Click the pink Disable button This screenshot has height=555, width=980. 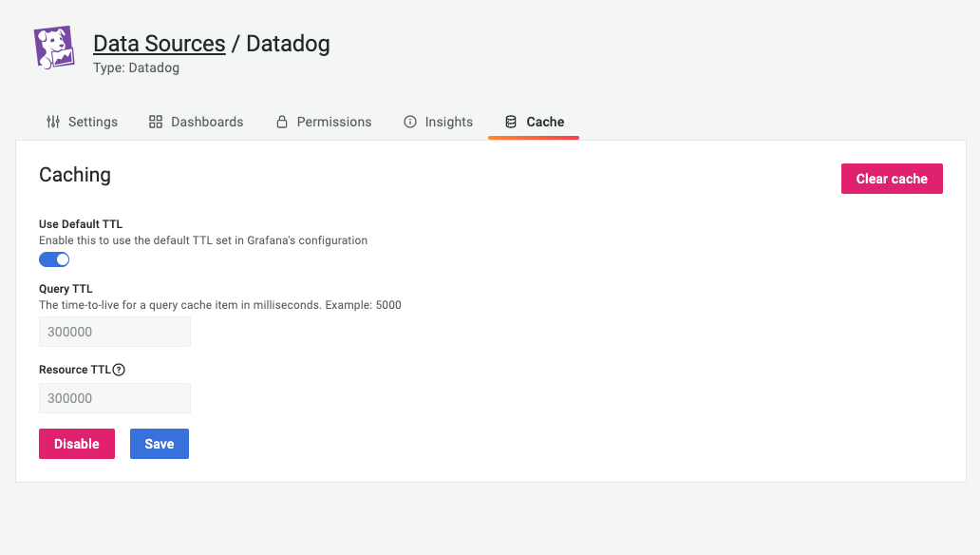[x=77, y=444]
